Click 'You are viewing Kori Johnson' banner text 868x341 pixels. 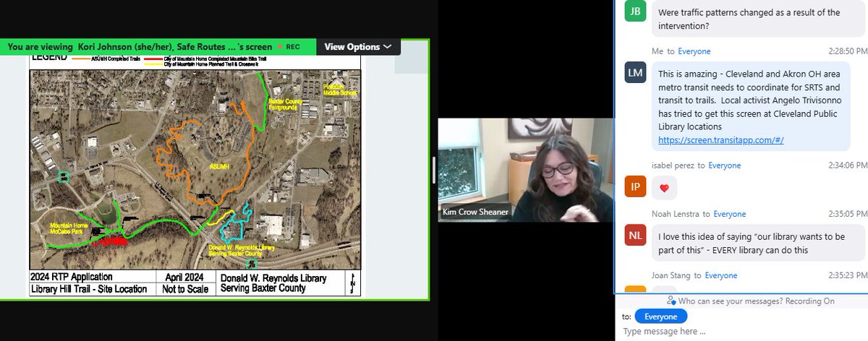[x=140, y=46]
